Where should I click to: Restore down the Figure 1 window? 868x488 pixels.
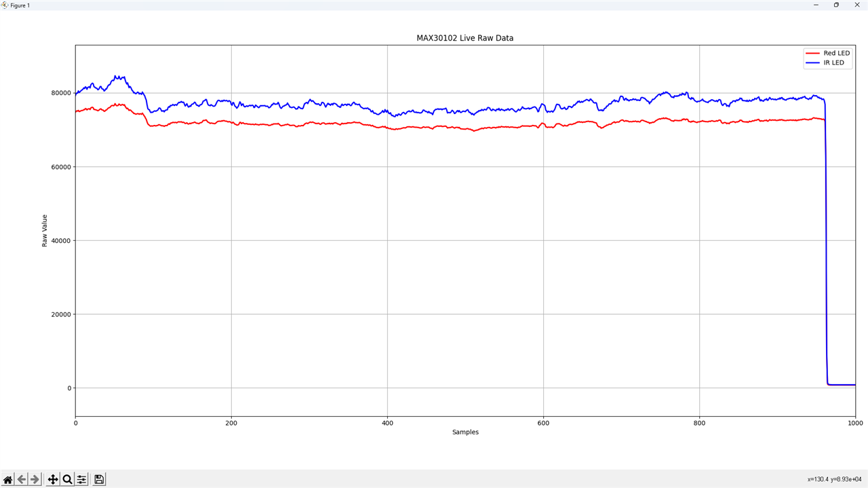coord(836,5)
